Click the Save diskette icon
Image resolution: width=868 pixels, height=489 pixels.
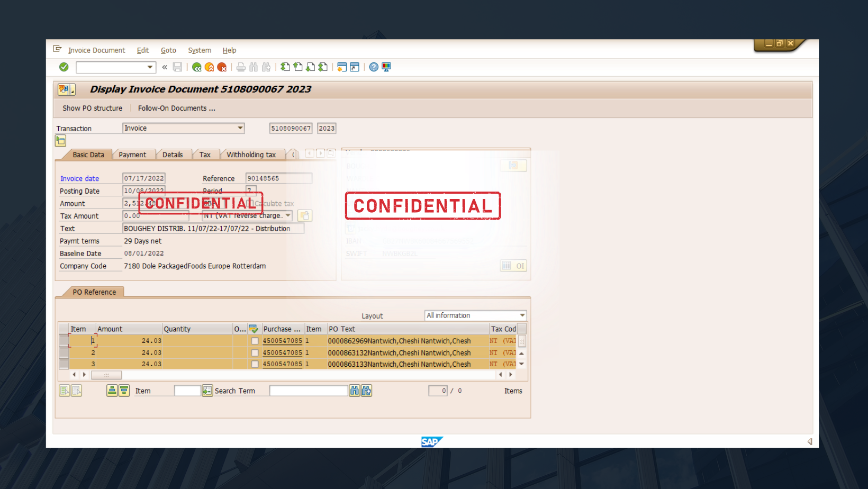point(178,67)
